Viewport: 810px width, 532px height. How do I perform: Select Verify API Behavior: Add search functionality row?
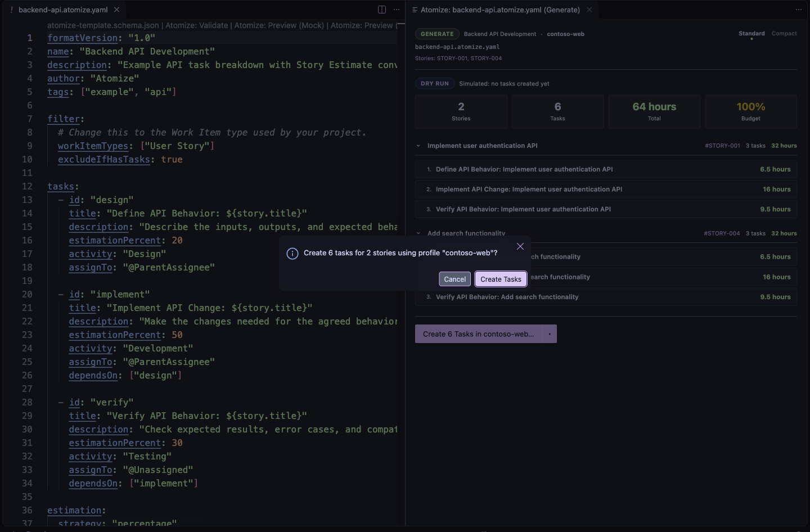(606, 297)
